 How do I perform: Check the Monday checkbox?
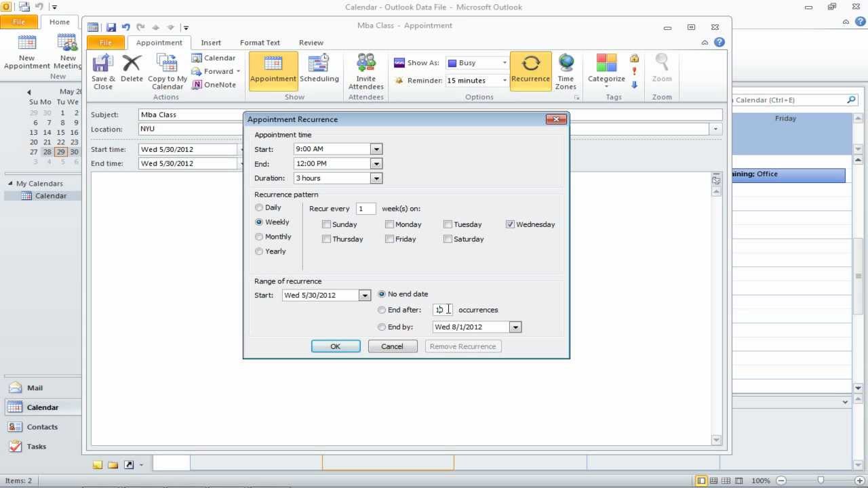tap(389, 224)
